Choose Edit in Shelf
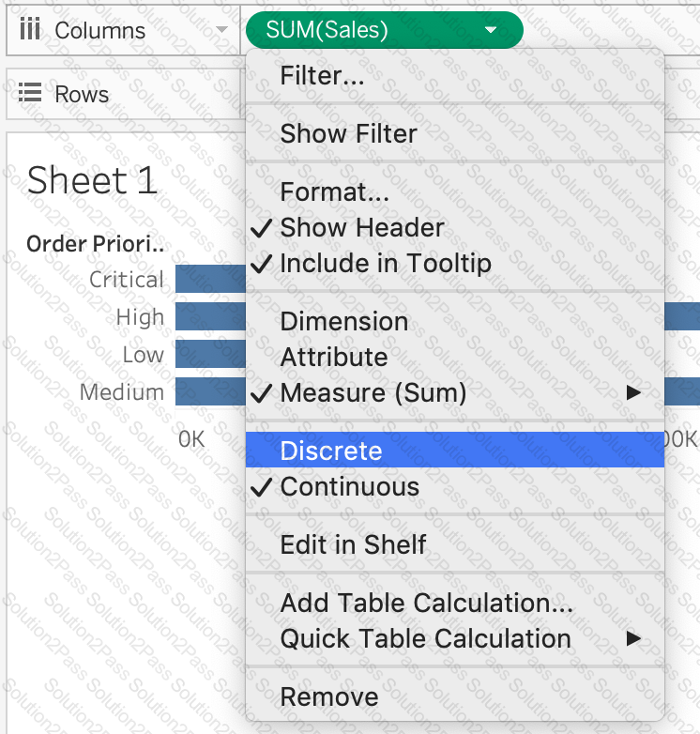The height and width of the screenshot is (734, 700). [x=353, y=545]
